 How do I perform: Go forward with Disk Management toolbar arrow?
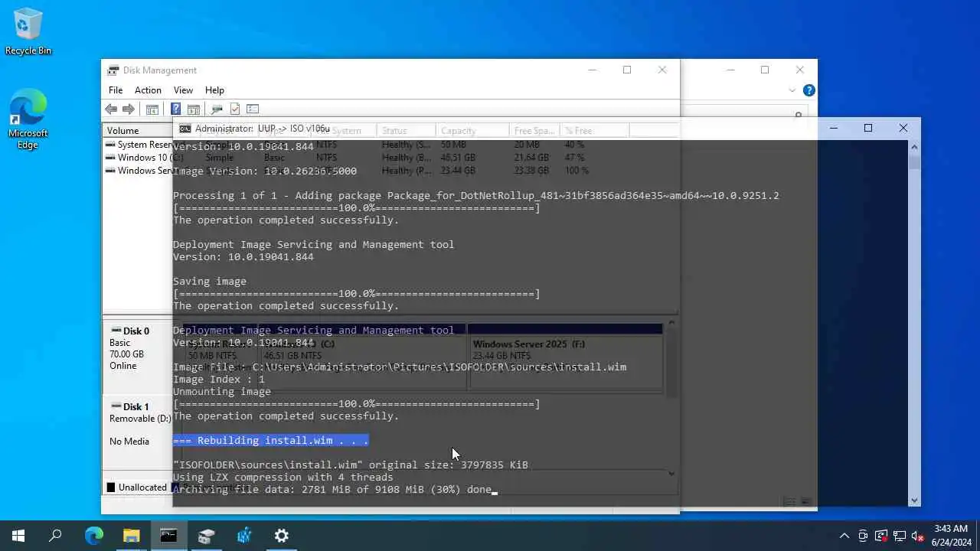(129, 109)
